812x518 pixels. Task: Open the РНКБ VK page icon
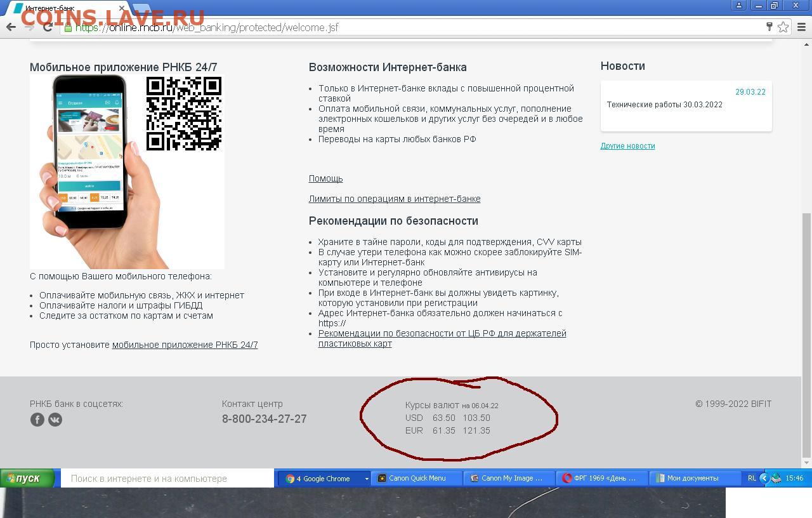[x=55, y=420]
